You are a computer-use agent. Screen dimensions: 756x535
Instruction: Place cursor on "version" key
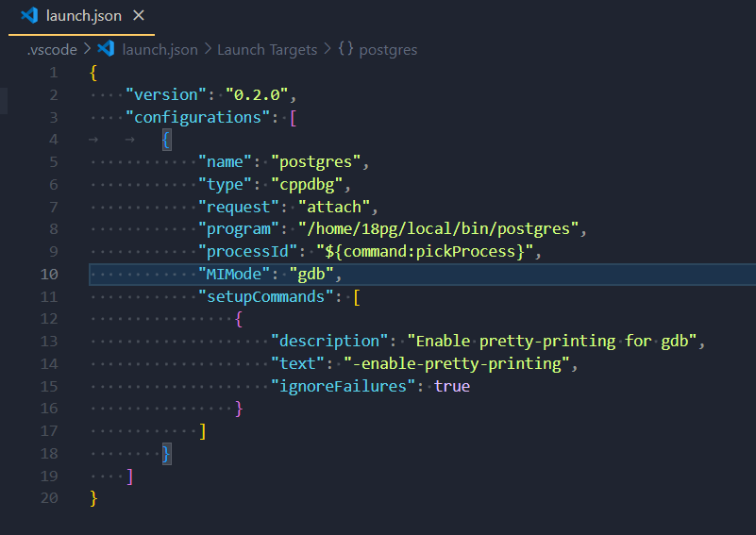coord(166,95)
